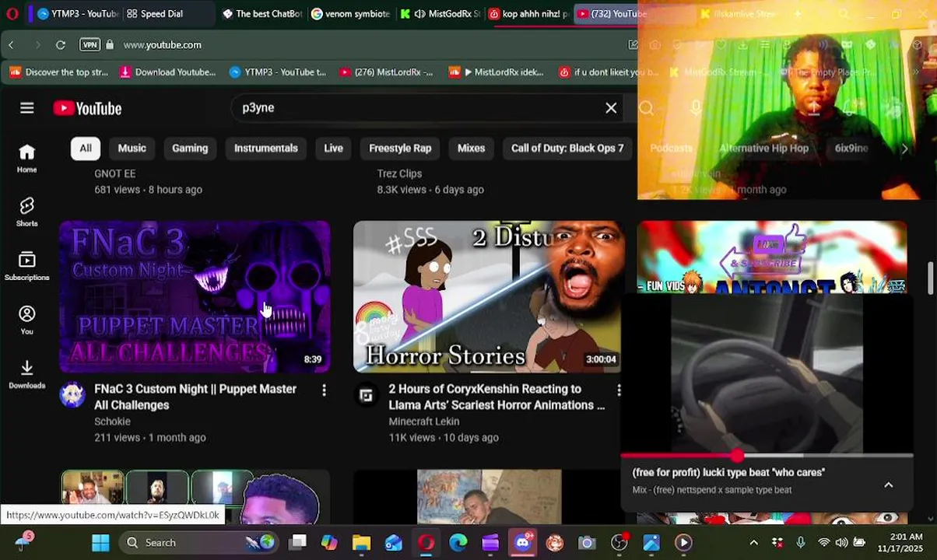This screenshot has width=937, height=560.
Task: Select the Gaming filter chip
Action: [190, 148]
